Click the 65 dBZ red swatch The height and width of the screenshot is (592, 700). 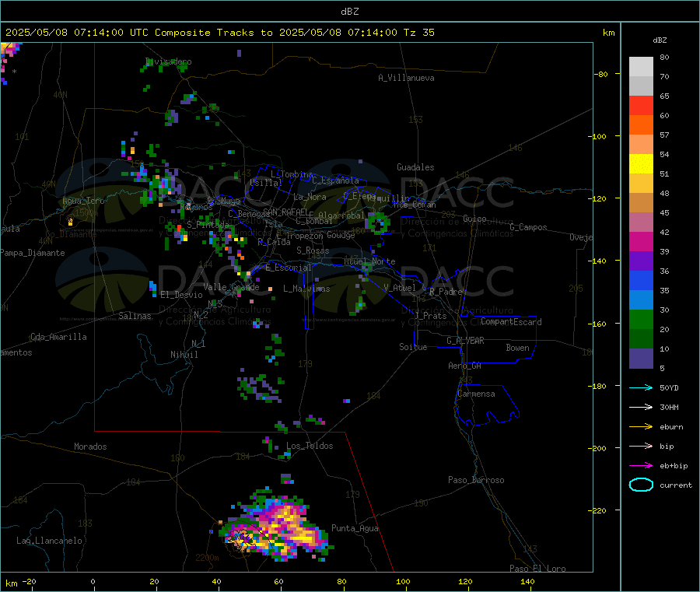pyautogui.click(x=641, y=105)
